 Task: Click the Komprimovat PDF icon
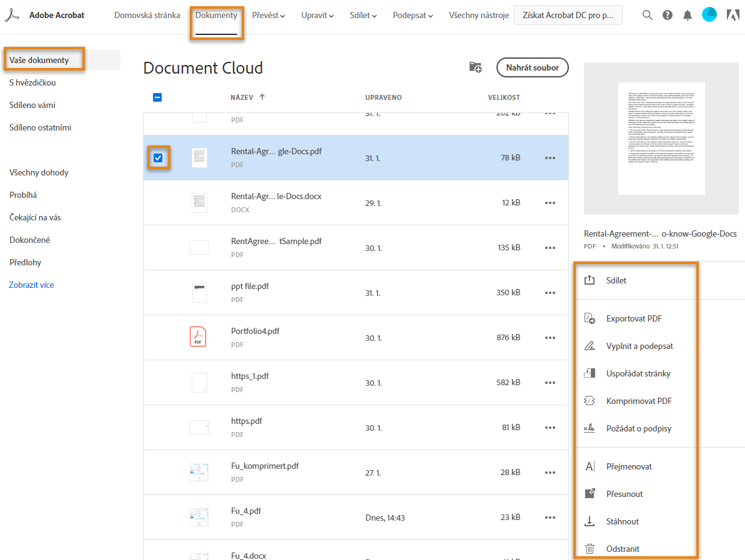click(590, 401)
